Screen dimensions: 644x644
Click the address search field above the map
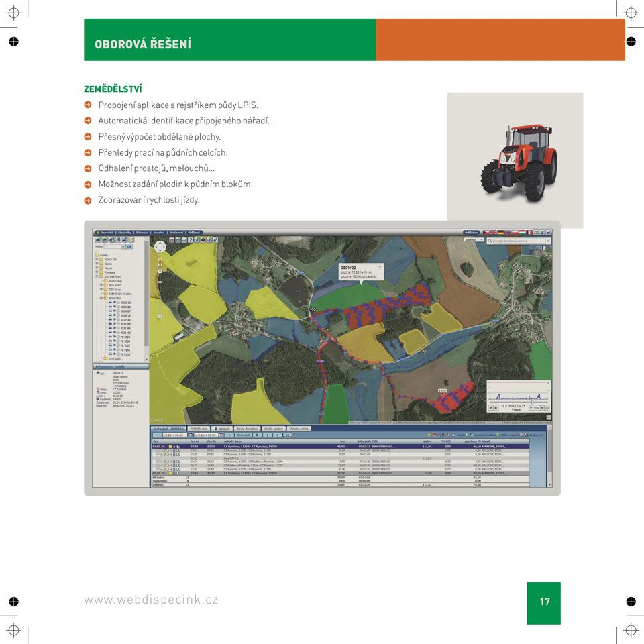(x=519, y=241)
